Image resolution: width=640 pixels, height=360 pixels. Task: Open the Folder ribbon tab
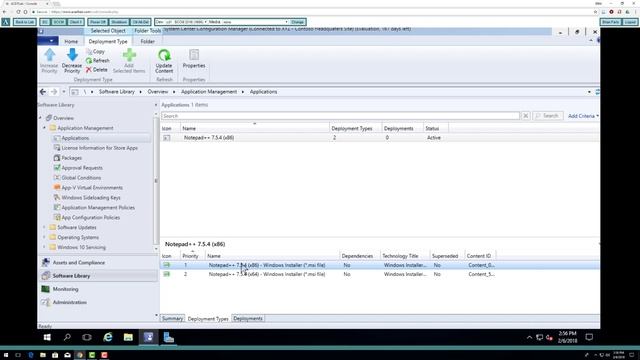147,41
